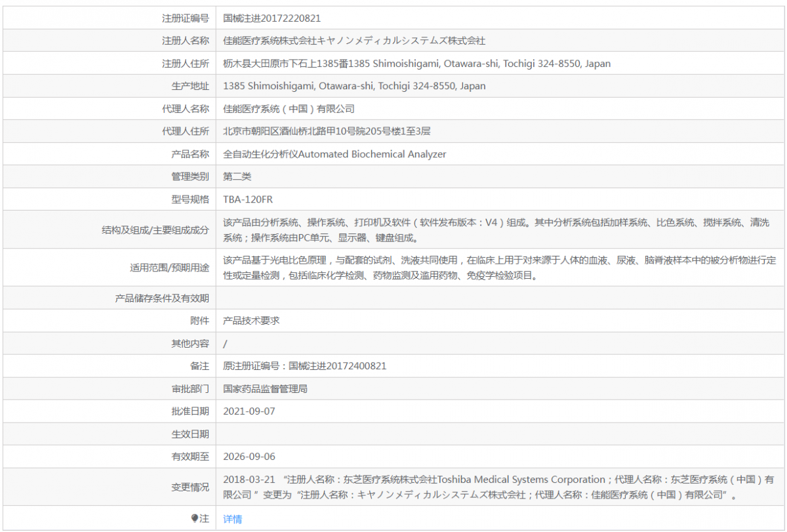787x532 pixels.
Task: Select the 备注 original registration number text
Action: click(310, 366)
